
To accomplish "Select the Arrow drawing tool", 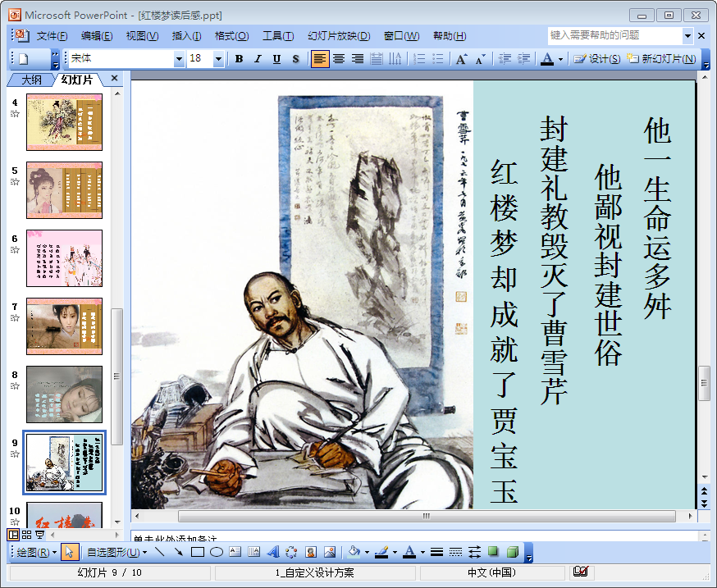I will click(178, 552).
